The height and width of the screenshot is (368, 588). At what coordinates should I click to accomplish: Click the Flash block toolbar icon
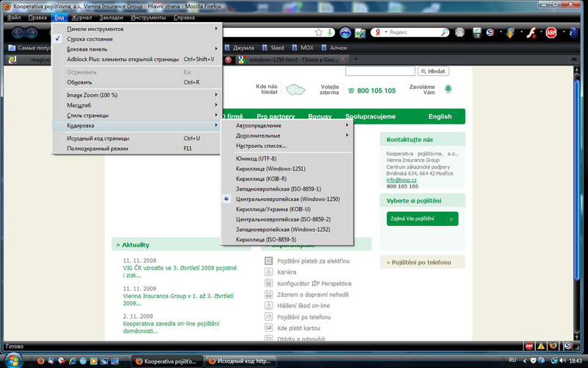point(531,33)
